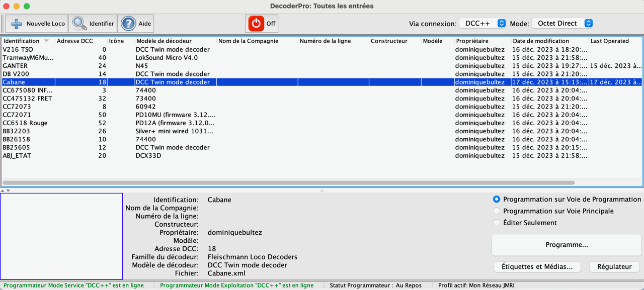This screenshot has width=644, height=290.
Task: Select Programmation sur Voie de Programmation option
Action: pyautogui.click(x=567, y=200)
